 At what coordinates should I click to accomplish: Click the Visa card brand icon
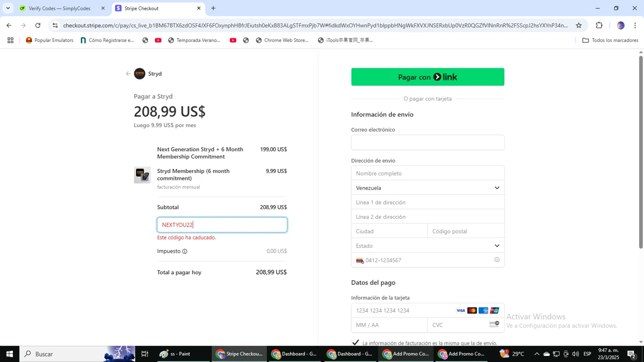tap(461, 311)
